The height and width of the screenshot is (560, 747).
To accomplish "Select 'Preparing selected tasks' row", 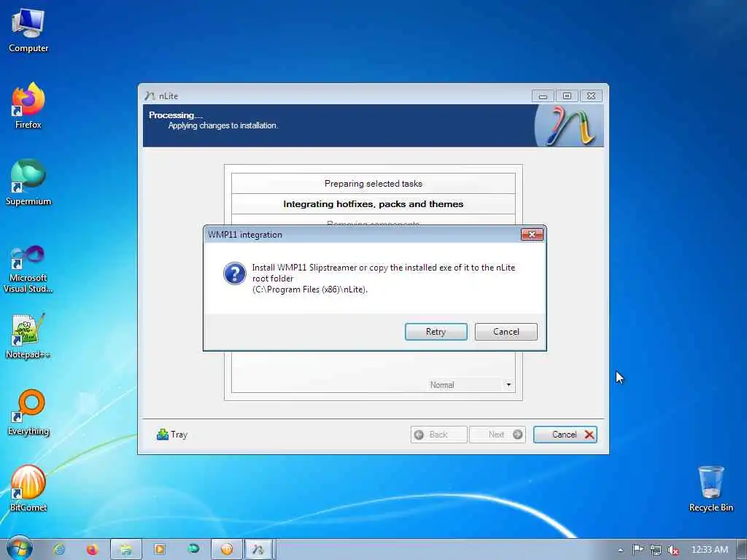I will (x=373, y=183).
